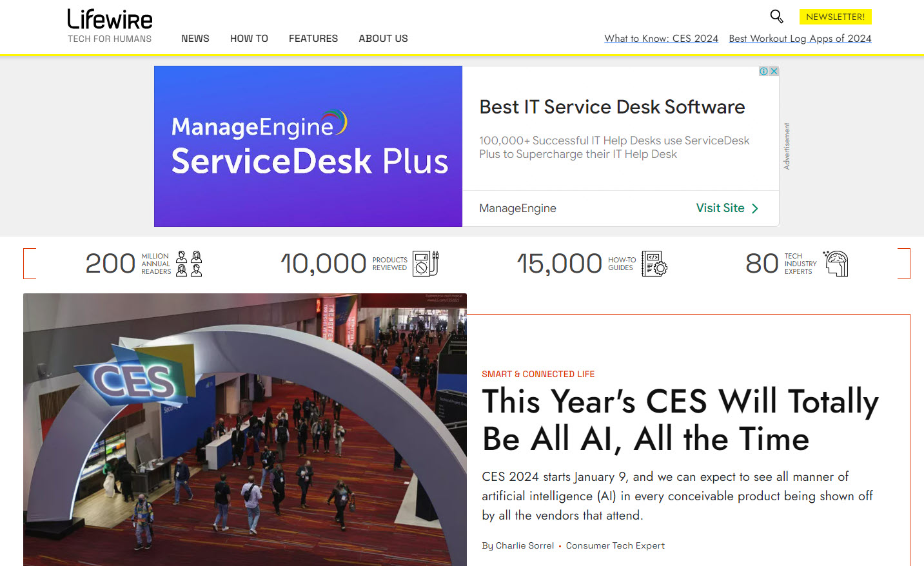
Task: Click the Lifewire logo
Action: point(110,19)
